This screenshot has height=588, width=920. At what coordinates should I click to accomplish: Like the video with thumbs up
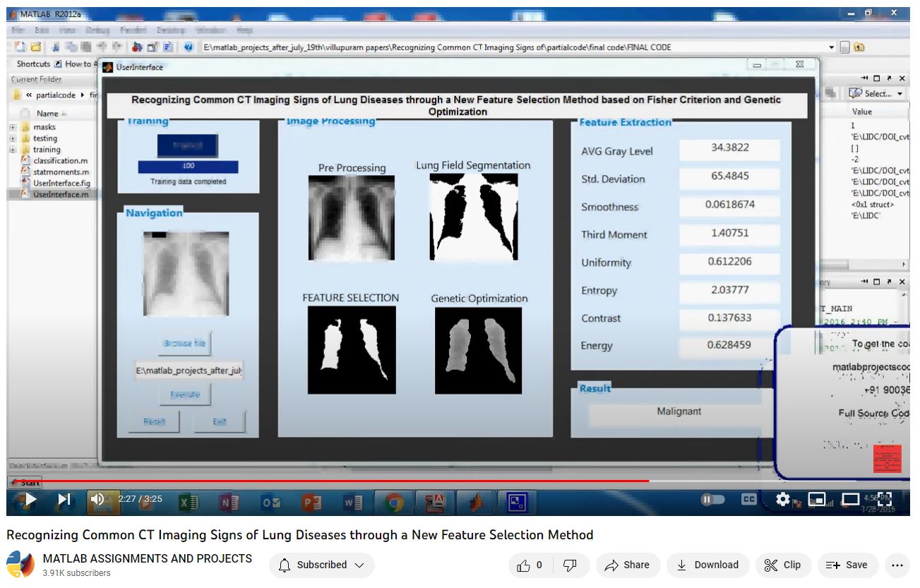[530, 565]
